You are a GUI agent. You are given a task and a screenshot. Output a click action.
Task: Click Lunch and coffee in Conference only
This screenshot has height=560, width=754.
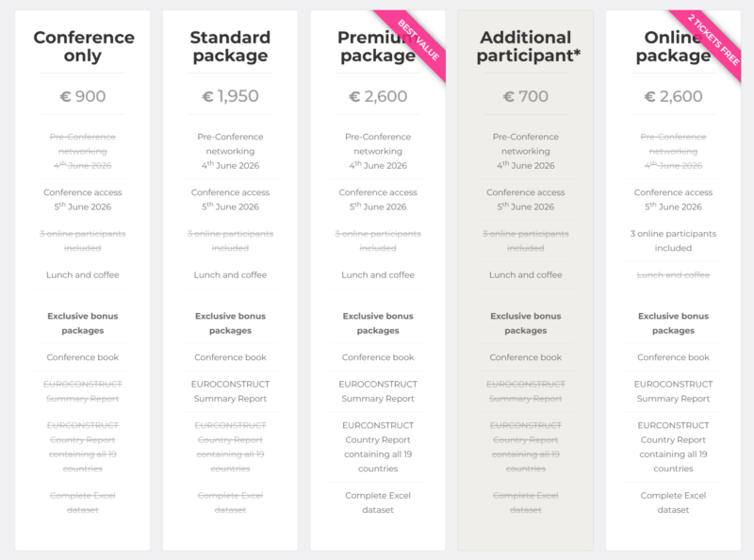point(83,275)
